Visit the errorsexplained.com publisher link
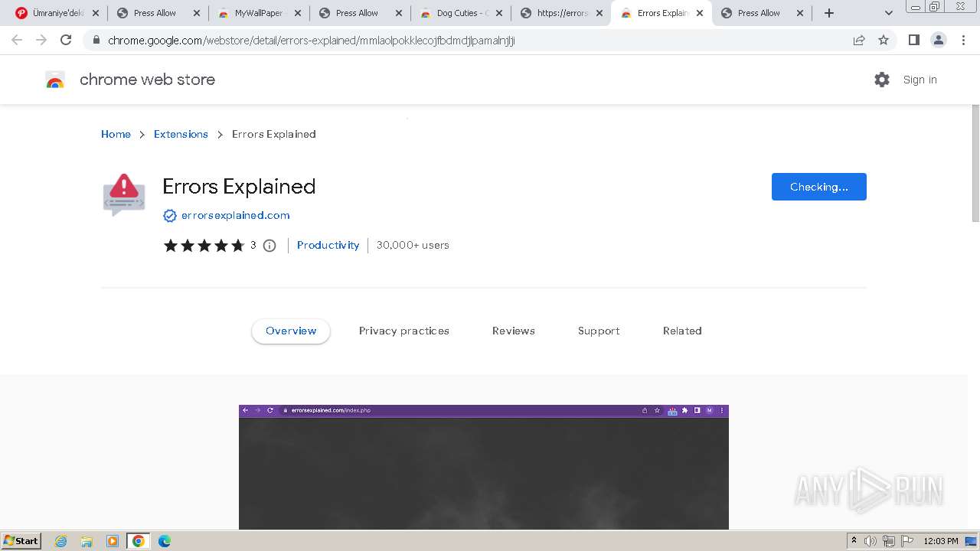 tap(235, 216)
